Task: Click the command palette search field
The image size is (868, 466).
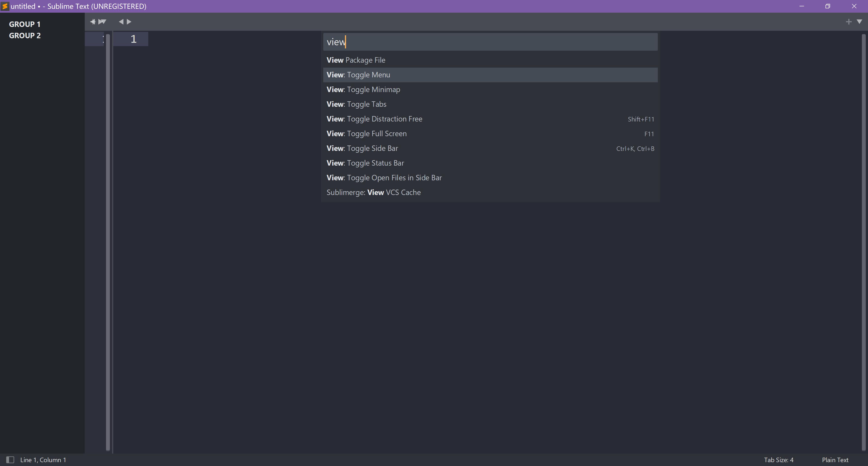Action: coord(490,42)
